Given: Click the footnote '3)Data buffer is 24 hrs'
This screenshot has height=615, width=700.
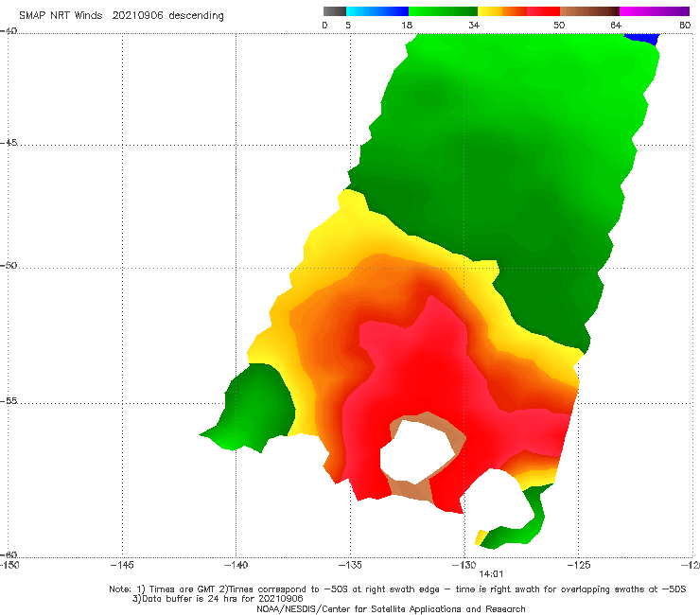Looking at the screenshot, I should [218, 599].
